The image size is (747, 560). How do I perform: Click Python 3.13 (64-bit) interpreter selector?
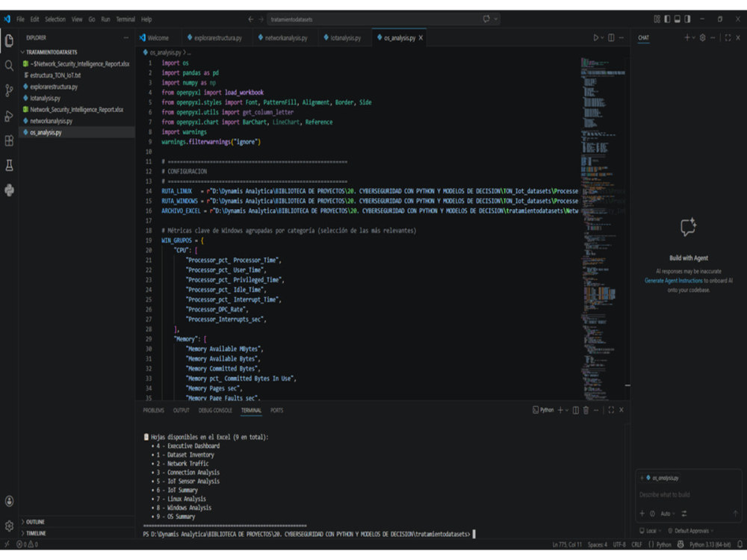point(710,544)
